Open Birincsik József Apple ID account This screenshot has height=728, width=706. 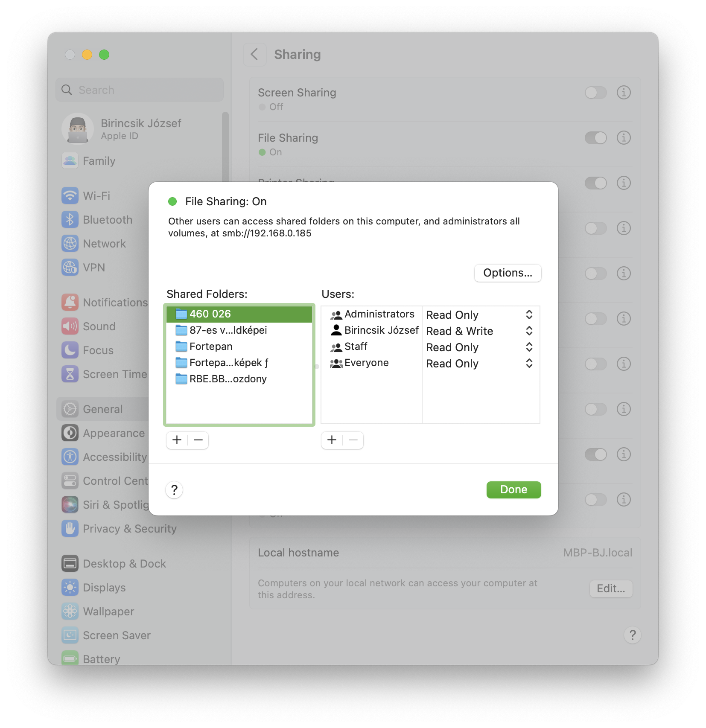(122, 129)
